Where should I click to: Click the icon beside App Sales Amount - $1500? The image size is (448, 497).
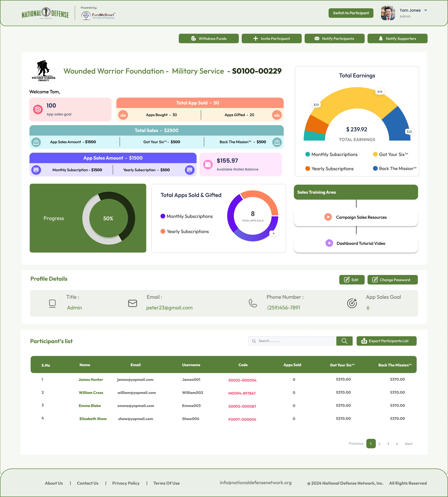[36, 142]
